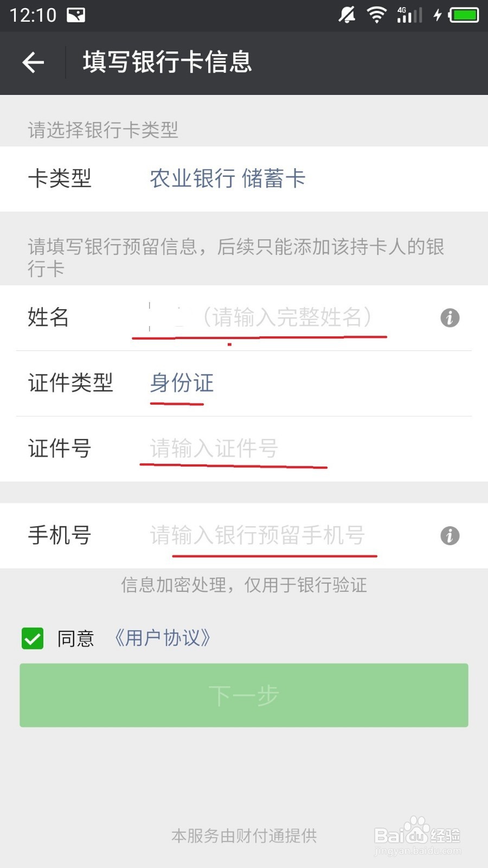
Task: Tap the Wi-Fi icon in the status bar
Action: point(376,15)
